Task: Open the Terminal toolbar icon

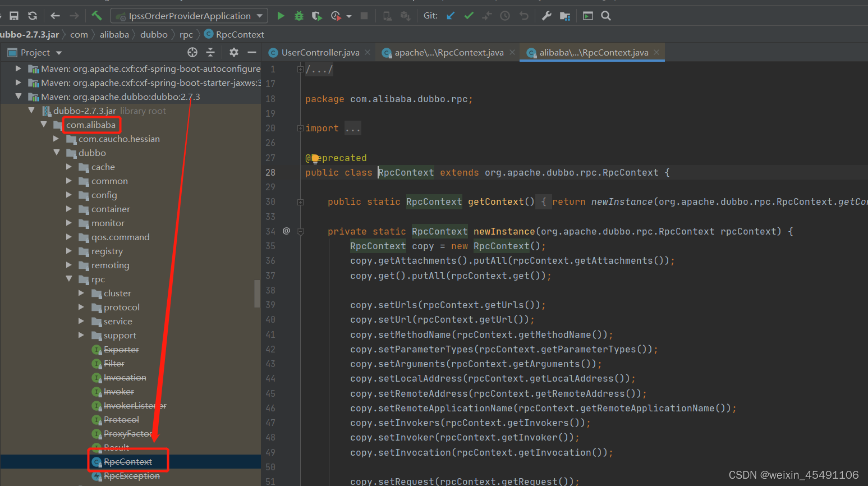Action: (587, 16)
